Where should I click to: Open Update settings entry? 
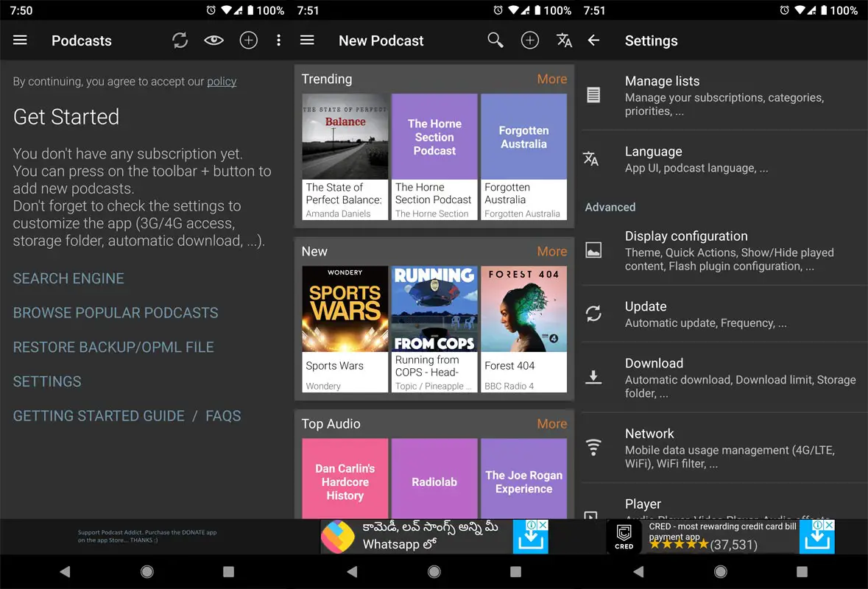[x=724, y=314]
